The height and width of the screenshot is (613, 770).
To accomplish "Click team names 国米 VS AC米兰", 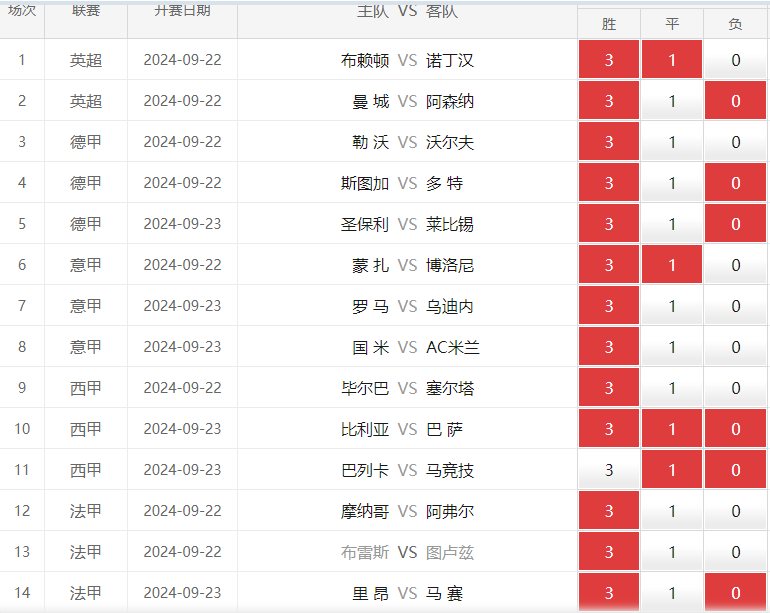I will coord(416,347).
